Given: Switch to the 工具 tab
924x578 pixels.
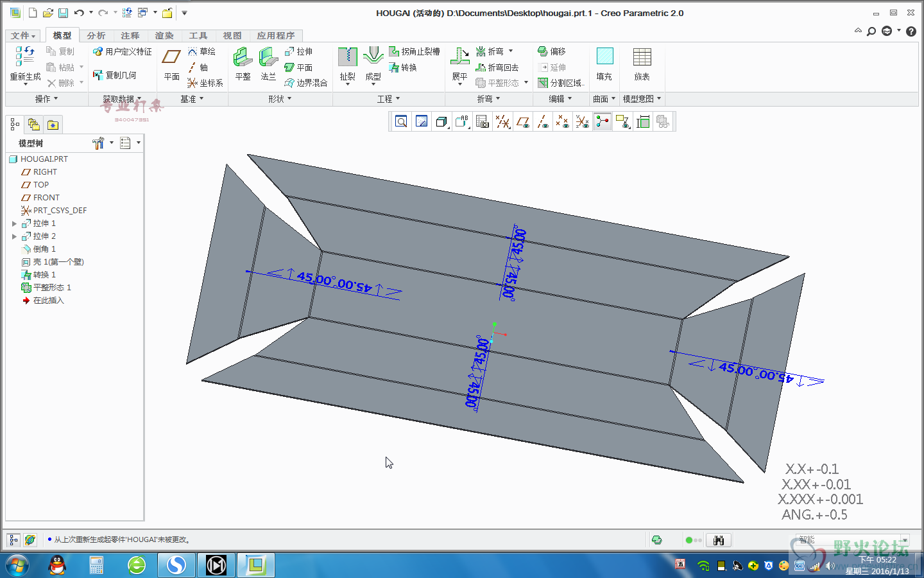Looking at the screenshot, I should (198, 35).
